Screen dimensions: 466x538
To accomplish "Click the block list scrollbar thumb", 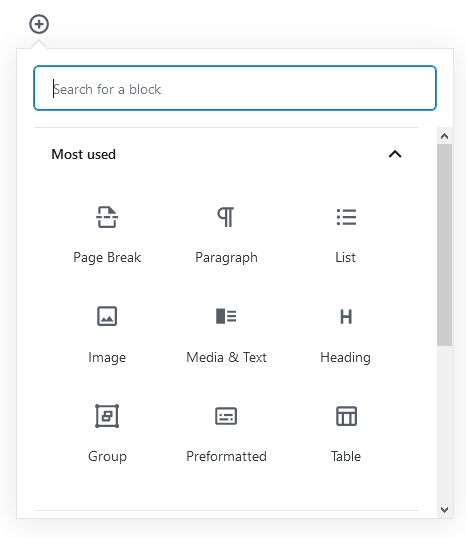I will (x=444, y=245).
